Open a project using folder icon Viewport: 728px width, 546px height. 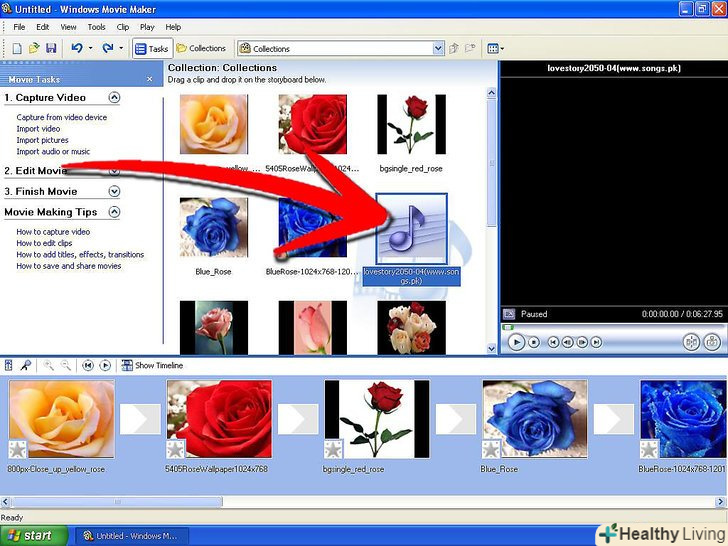point(34,48)
